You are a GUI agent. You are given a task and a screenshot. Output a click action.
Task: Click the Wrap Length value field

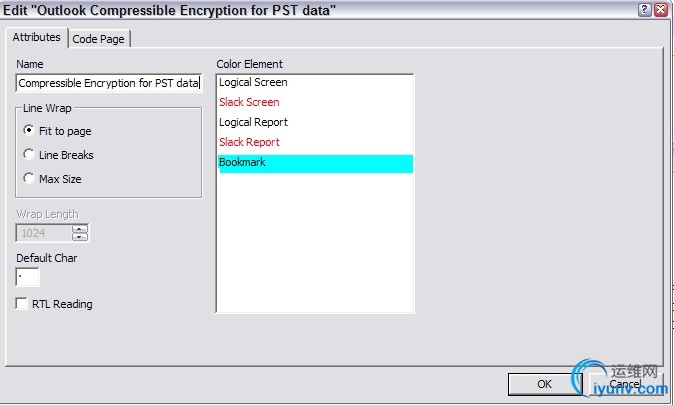tap(44, 233)
